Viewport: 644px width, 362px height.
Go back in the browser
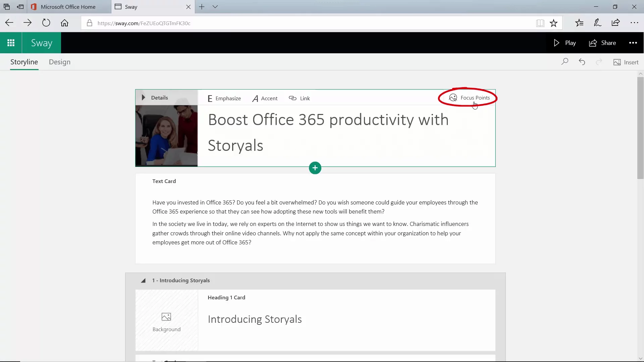click(9, 23)
